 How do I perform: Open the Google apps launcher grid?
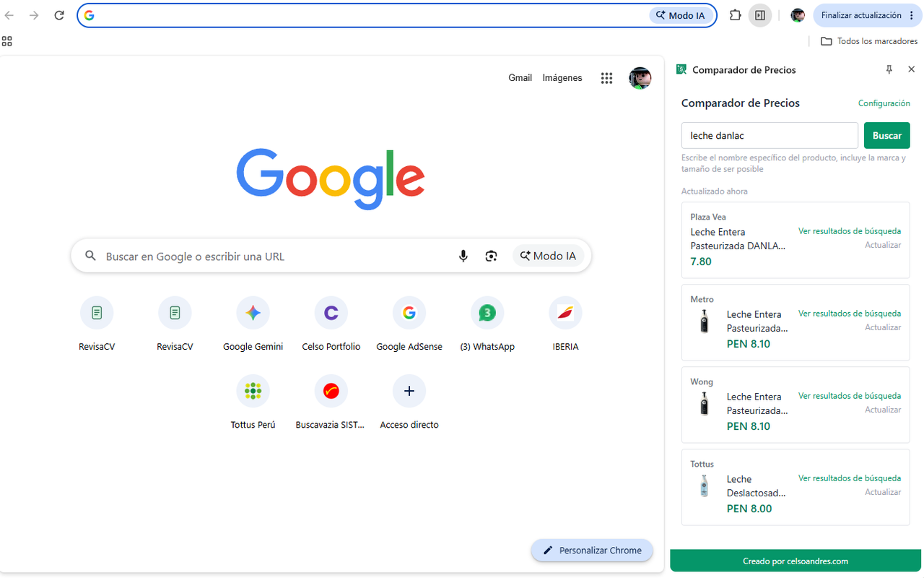[x=606, y=78]
